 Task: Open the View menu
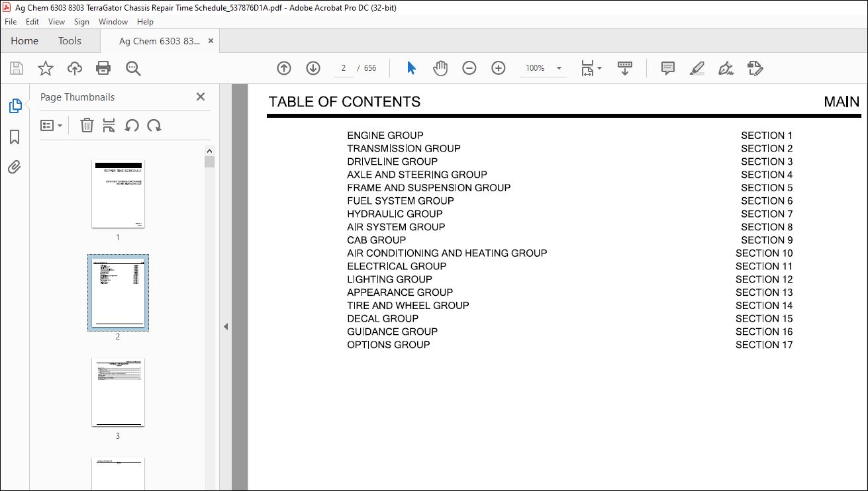click(x=57, y=22)
